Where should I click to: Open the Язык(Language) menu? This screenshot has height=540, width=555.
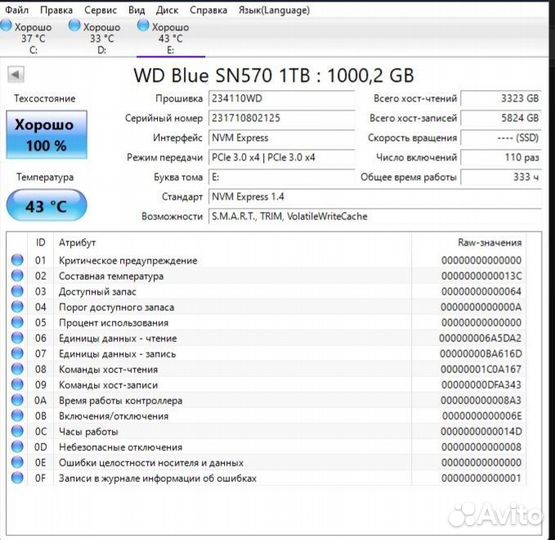274,10
